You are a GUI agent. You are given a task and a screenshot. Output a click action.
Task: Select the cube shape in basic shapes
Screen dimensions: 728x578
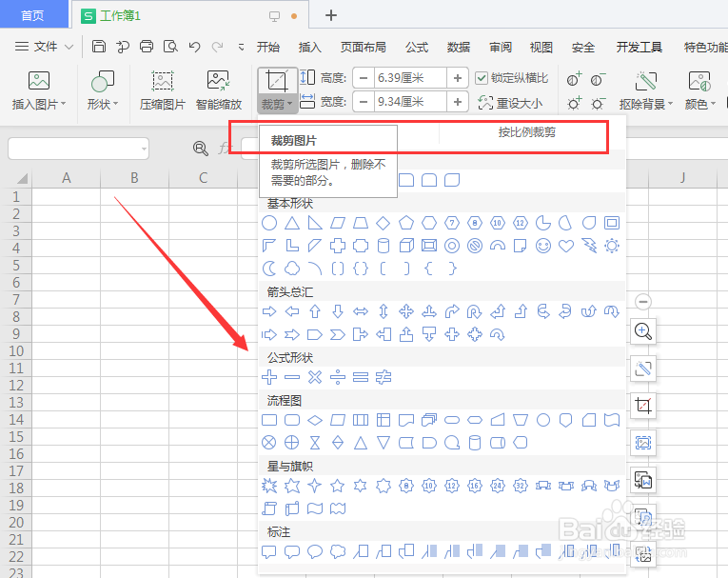click(406, 246)
